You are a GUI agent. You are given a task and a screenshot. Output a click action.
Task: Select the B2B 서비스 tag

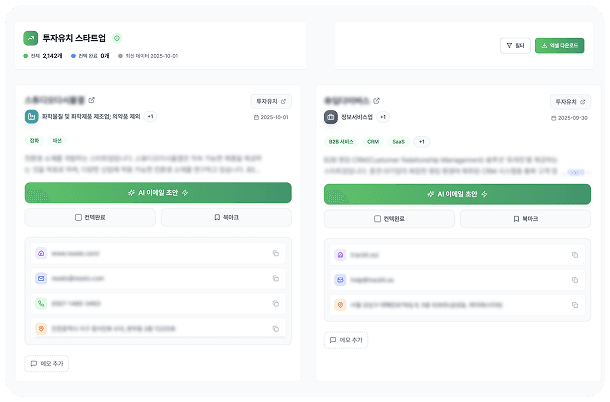(x=341, y=142)
